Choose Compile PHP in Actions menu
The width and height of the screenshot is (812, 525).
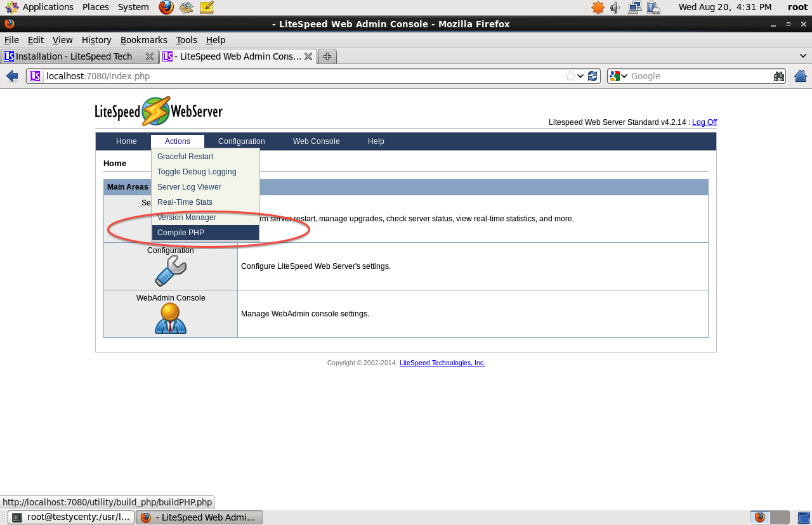(206, 233)
